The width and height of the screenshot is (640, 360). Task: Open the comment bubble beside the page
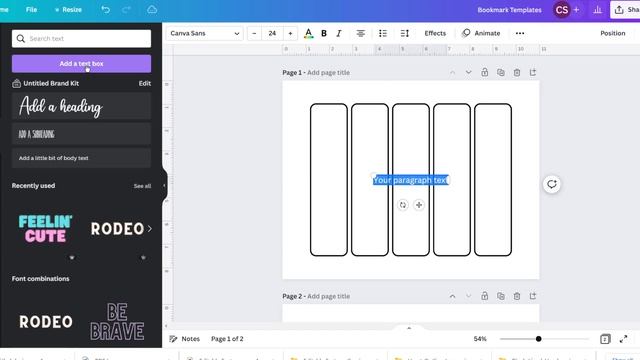pyautogui.click(x=551, y=184)
